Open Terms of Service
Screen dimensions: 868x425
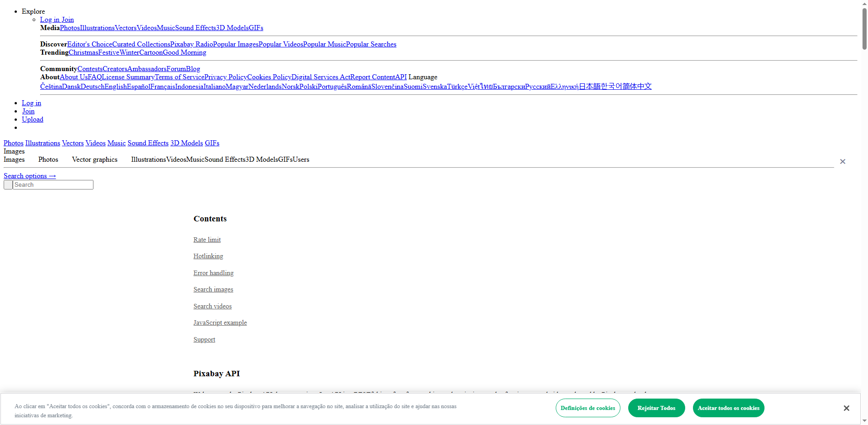180,77
